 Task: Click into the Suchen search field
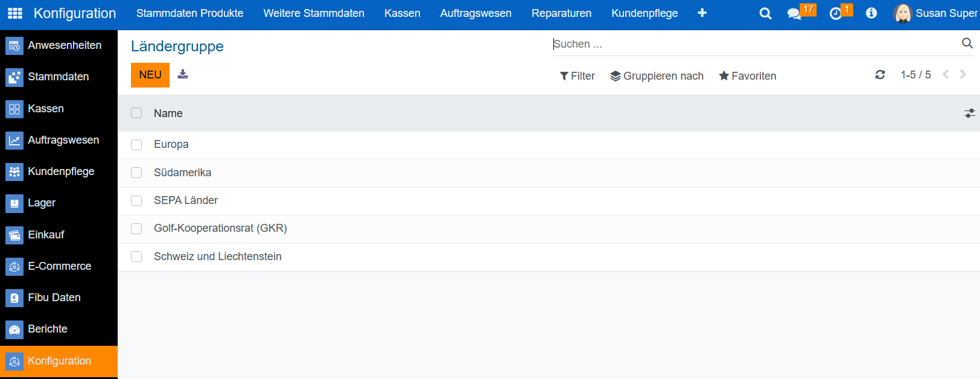754,44
